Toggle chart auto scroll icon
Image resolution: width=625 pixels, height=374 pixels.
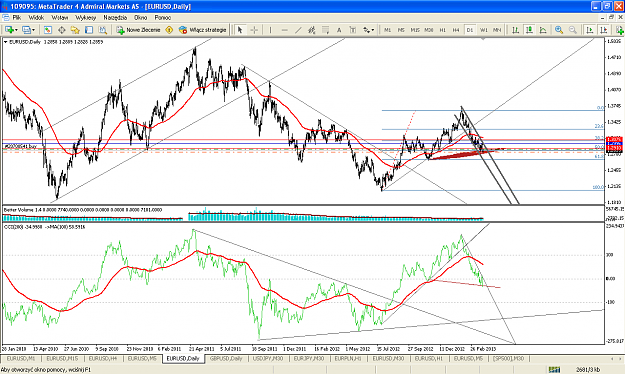point(590,30)
